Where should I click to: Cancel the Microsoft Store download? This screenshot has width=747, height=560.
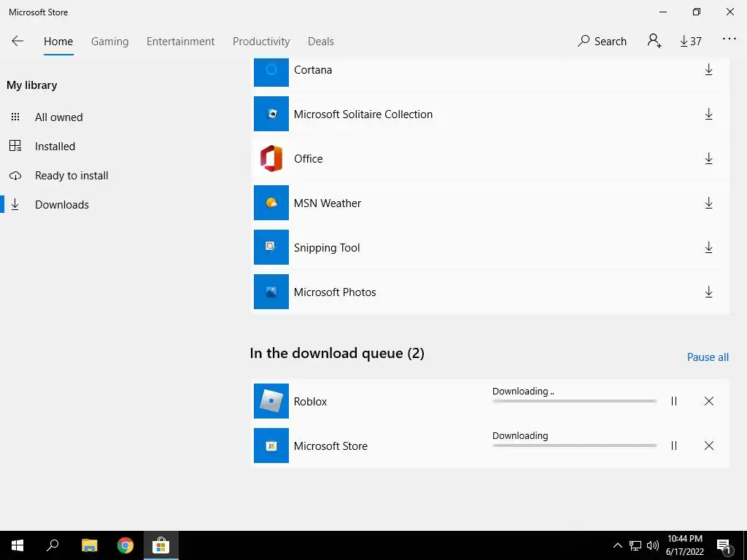(709, 446)
